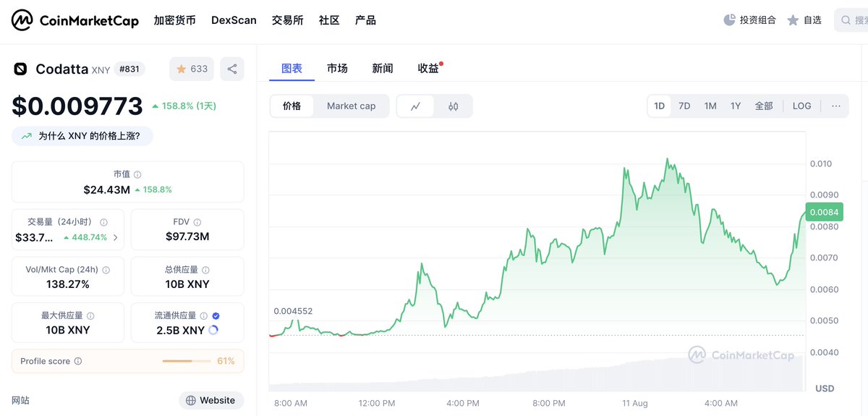Switch to candlestick chart icon
The image size is (868, 416).
454,106
